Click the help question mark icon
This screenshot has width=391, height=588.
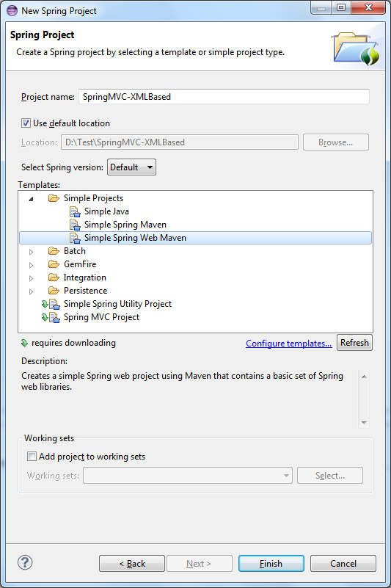[25, 562]
